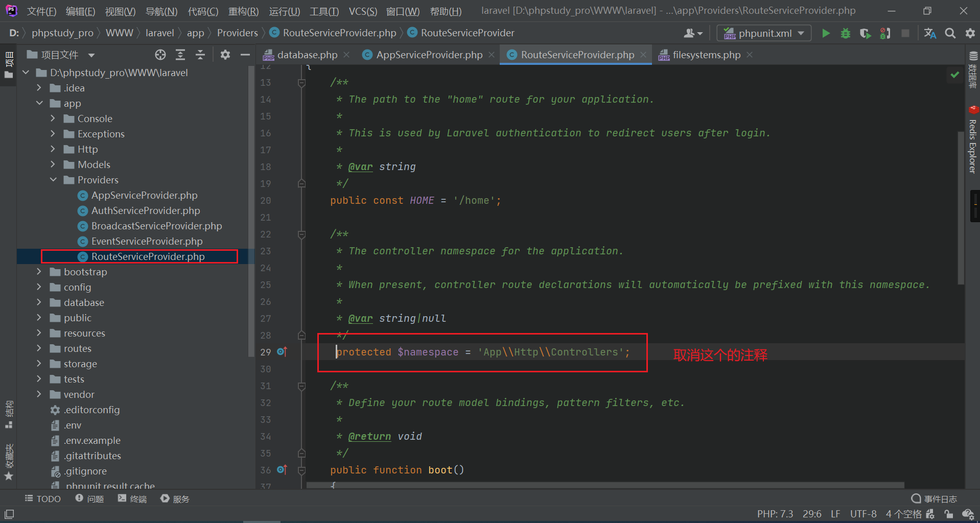Open the TODO tool window
980x523 pixels.
point(43,498)
